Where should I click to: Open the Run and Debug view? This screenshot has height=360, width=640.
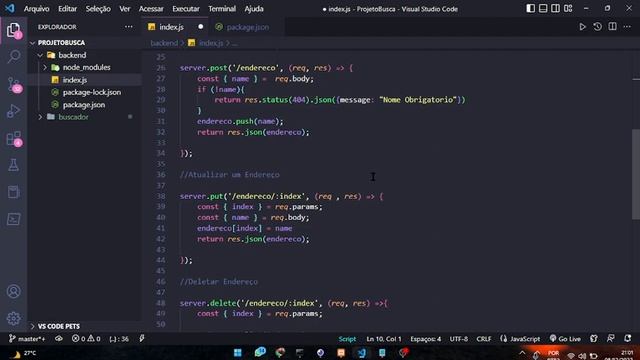[13, 111]
